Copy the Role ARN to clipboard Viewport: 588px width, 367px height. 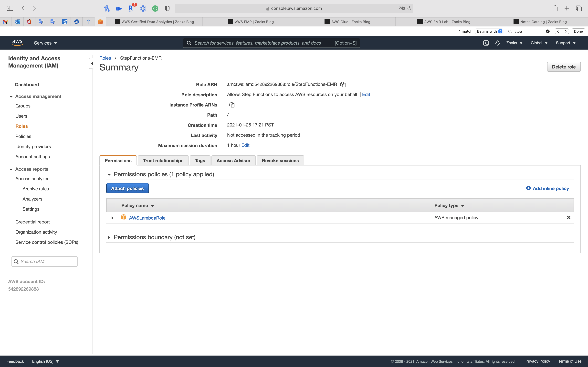(x=343, y=85)
